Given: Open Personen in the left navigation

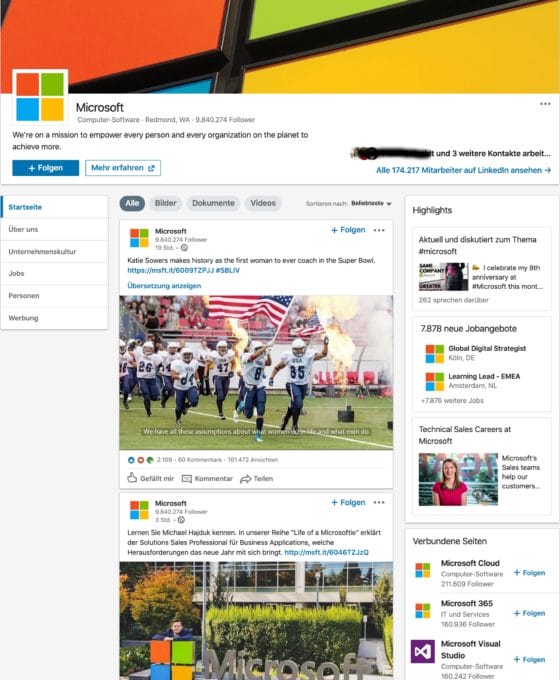Looking at the screenshot, I should [55, 296].
